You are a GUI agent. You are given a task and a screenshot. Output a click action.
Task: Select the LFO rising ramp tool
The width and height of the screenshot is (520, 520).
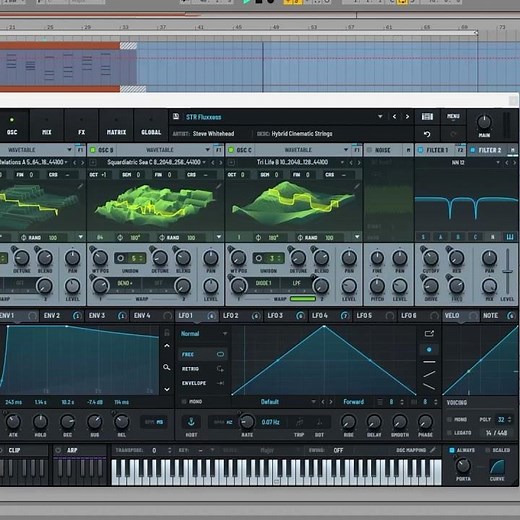tap(429, 374)
